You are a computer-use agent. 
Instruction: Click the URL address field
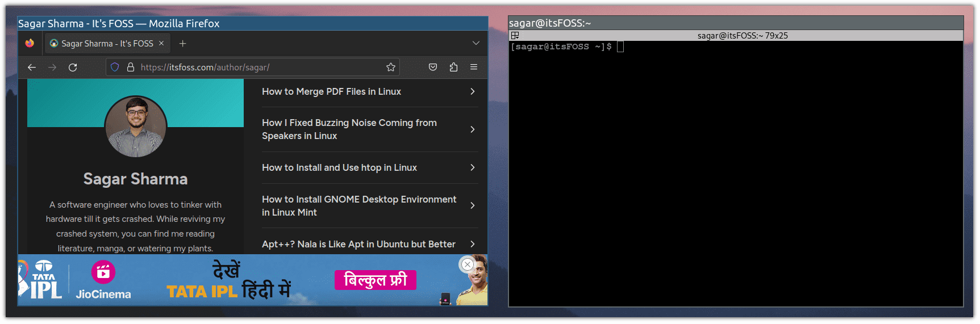point(256,67)
